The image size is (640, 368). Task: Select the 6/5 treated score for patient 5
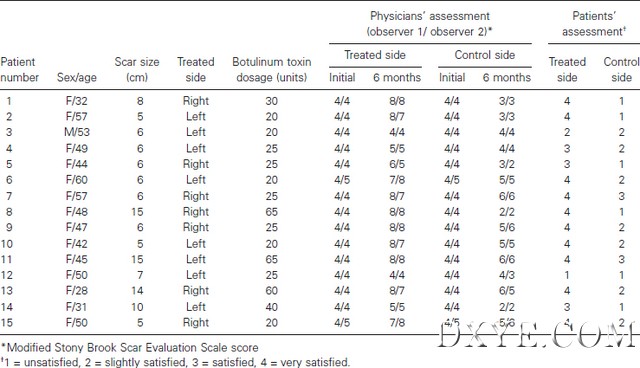(397, 164)
